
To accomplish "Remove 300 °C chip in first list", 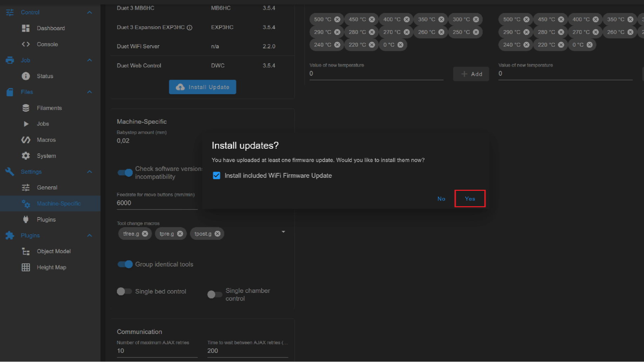I will pyautogui.click(x=476, y=19).
